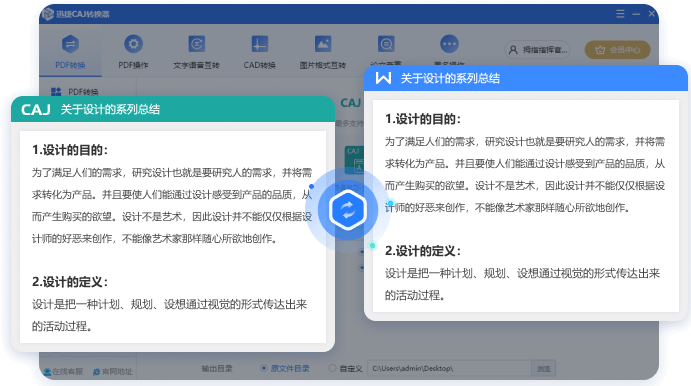Image resolution: width=691 pixels, height=386 pixels.
Task: Click heading 1.设计的目的 in CAJ card
Action: (x=70, y=150)
